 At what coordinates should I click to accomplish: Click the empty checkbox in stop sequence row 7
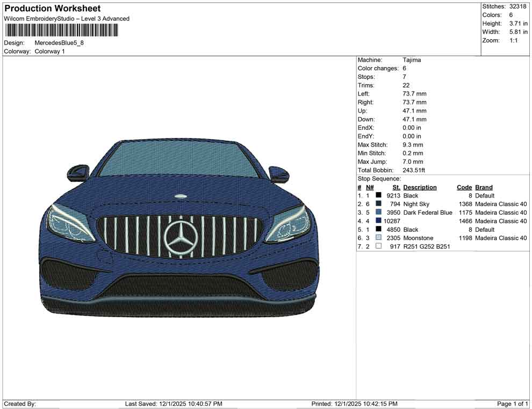[379, 246]
